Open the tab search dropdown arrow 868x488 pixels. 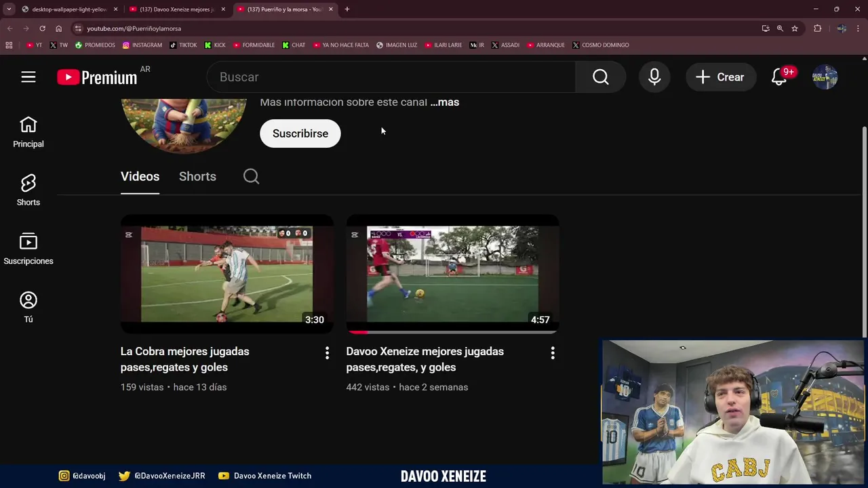[9, 9]
